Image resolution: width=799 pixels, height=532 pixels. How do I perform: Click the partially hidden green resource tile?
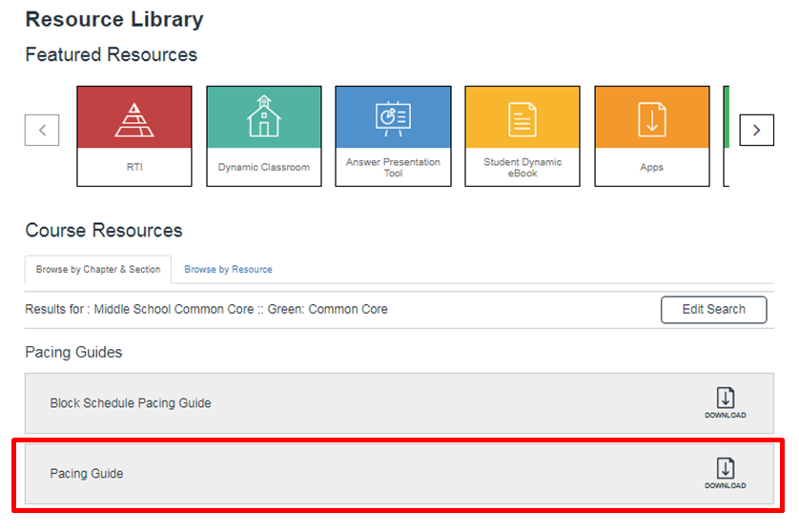coord(727,133)
